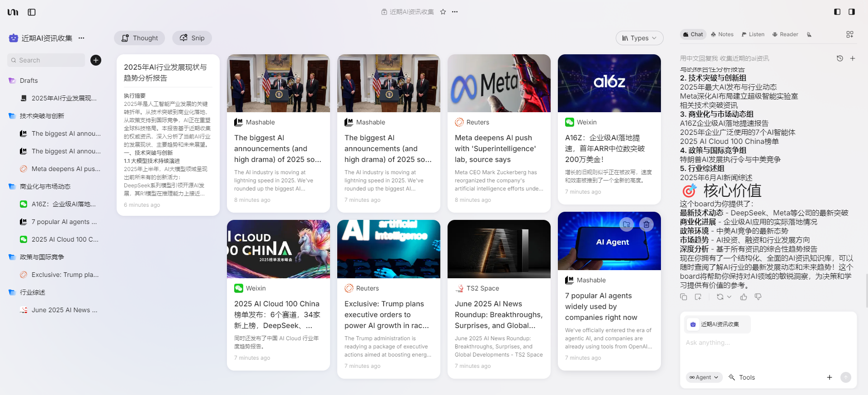
Task: Collapse the 政策与国际竞争 folder
Action: pos(12,257)
